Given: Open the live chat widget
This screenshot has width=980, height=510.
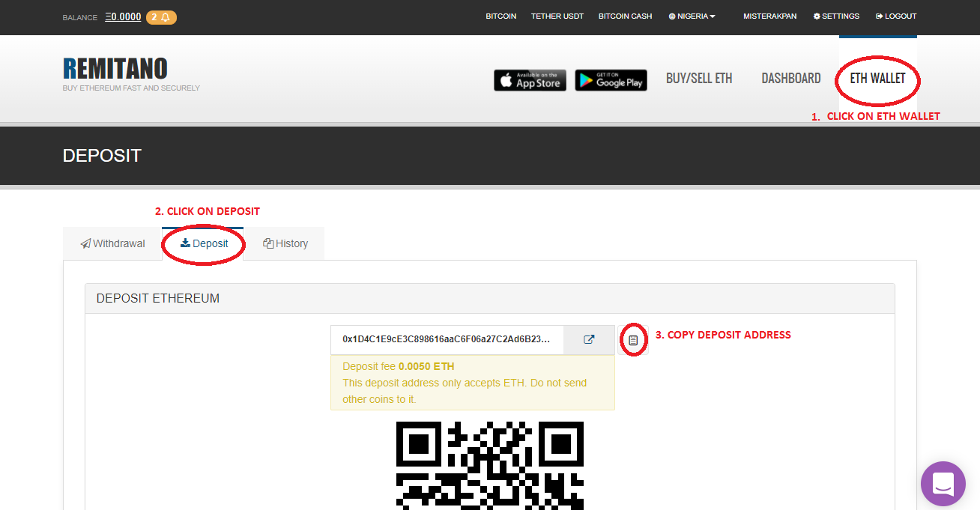Looking at the screenshot, I should (943, 484).
